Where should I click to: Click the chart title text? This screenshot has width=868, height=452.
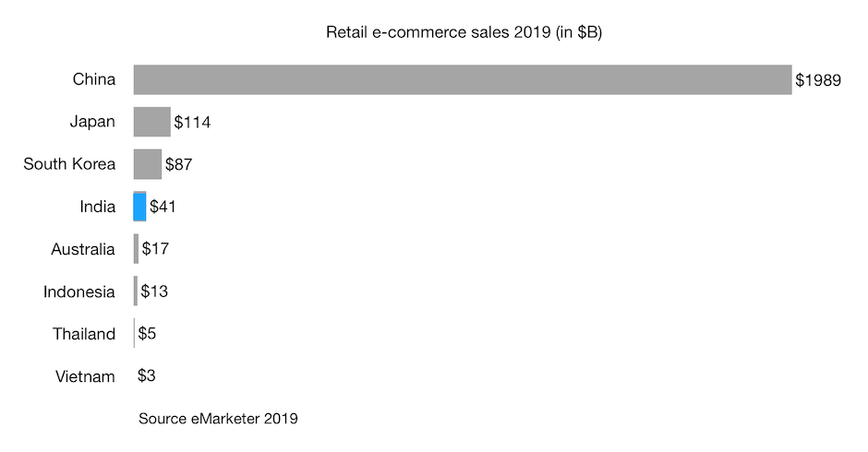point(464,32)
